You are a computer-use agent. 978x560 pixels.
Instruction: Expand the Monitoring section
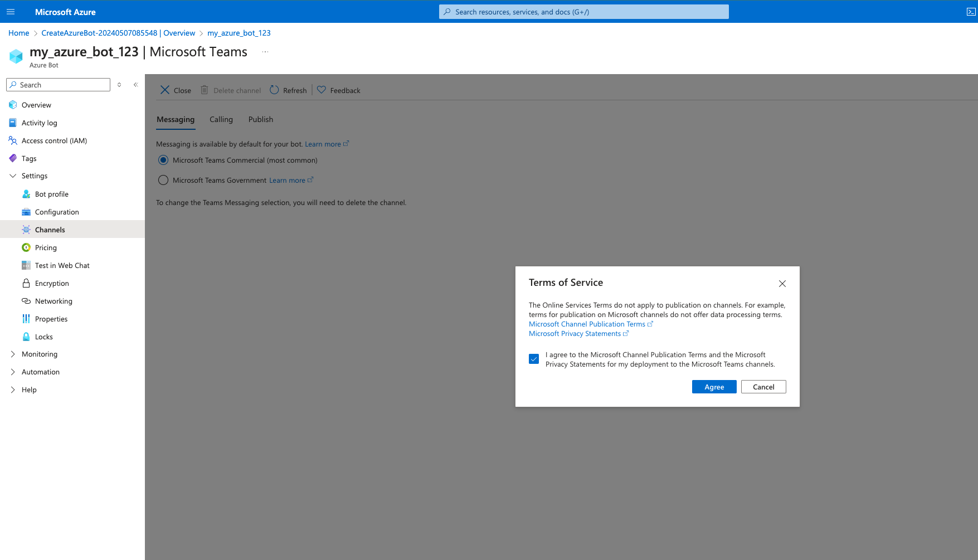click(x=13, y=354)
